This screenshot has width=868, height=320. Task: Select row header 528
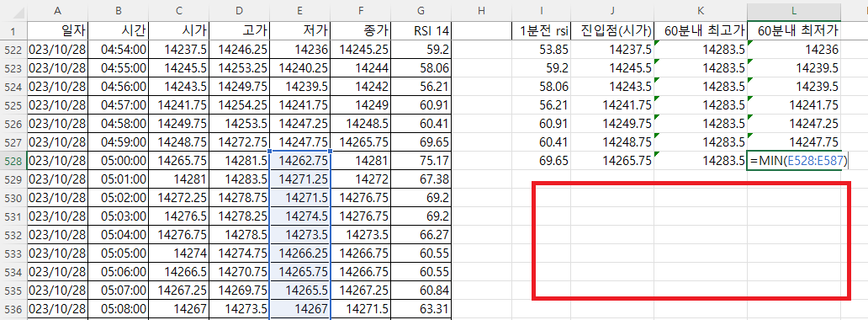13,160
